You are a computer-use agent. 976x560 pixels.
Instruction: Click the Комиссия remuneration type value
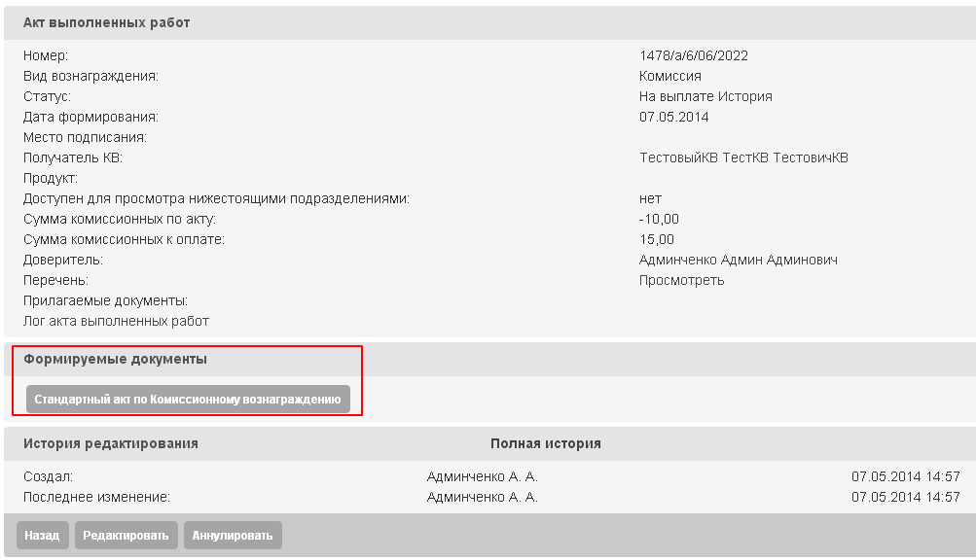click(669, 77)
